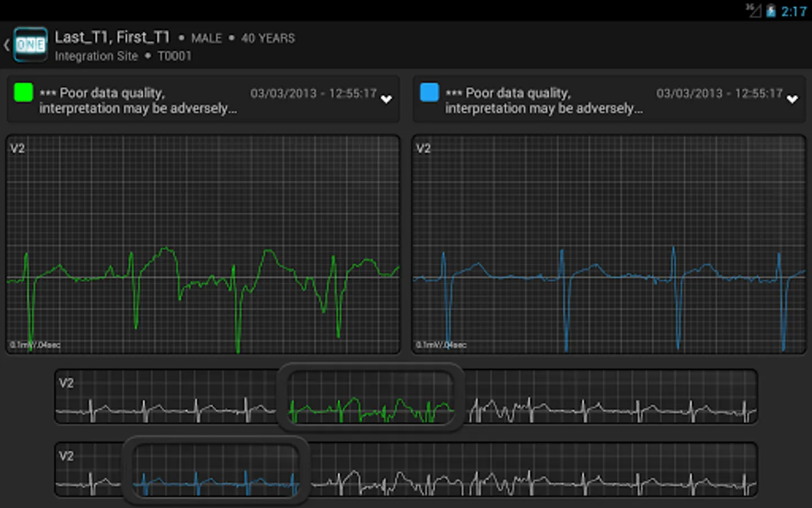Tap the 2:17 clock in status bar
The width and height of the screenshot is (812, 508).
[x=794, y=11]
